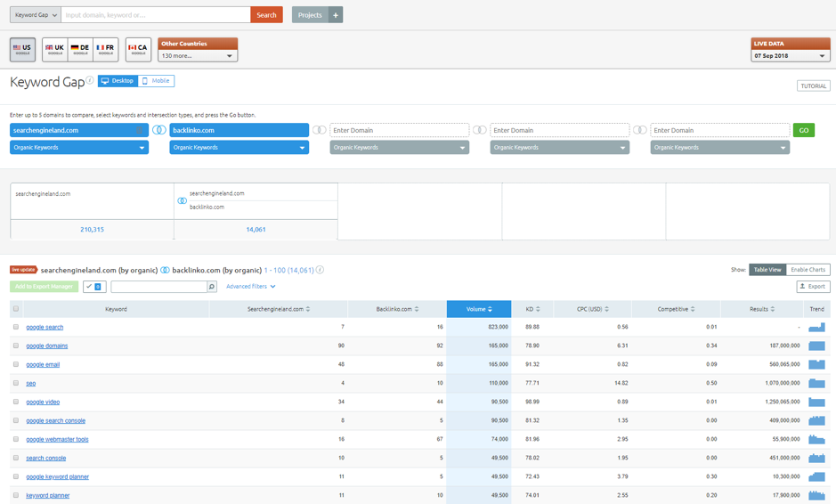Select the Table View option
This screenshot has height=504, width=836.
click(x=767, y=269)
